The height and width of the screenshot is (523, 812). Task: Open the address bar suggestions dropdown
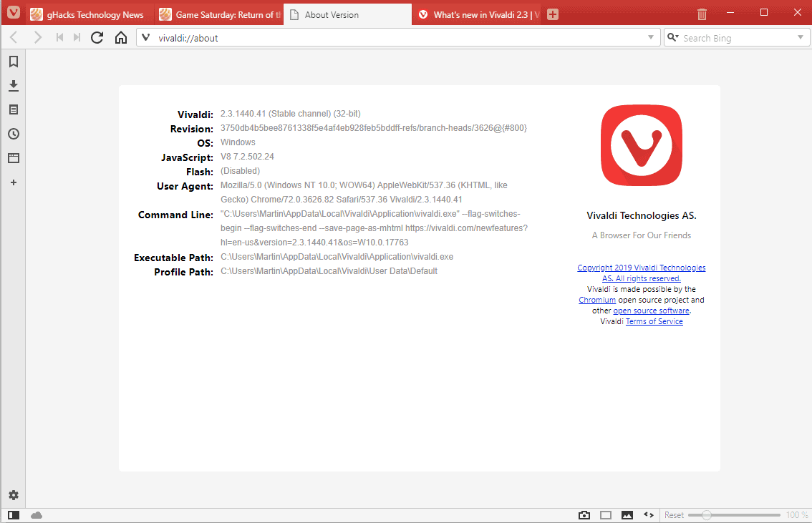tap(651, 36)
